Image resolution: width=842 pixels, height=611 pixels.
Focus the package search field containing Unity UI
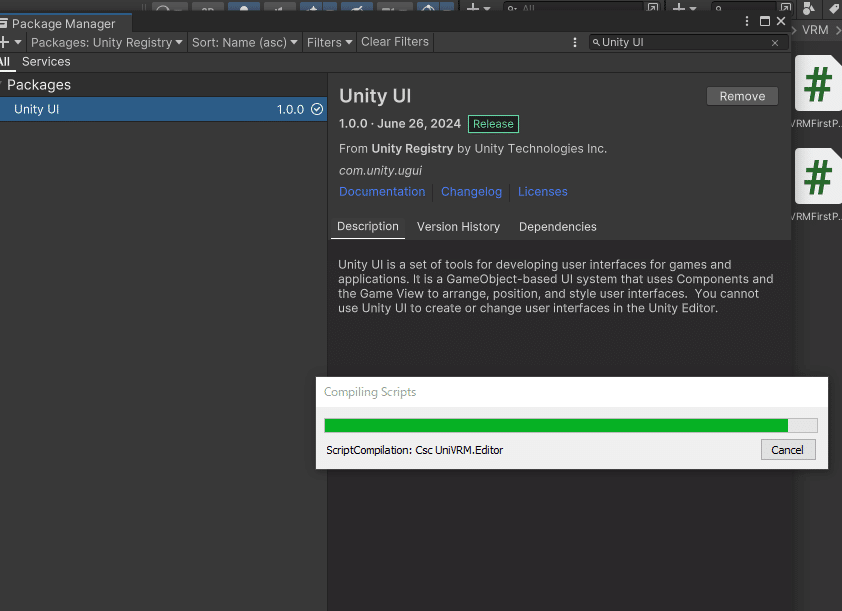pyautogui.click(x=689, y=42)
